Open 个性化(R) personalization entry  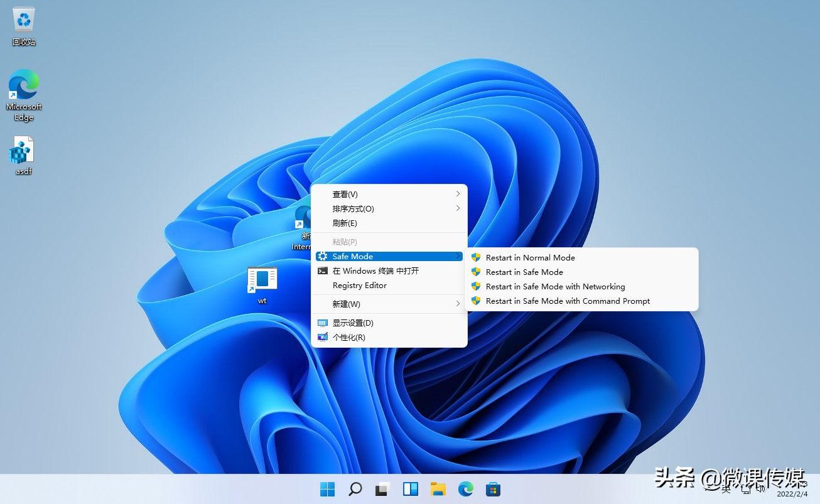coord(389,338)
